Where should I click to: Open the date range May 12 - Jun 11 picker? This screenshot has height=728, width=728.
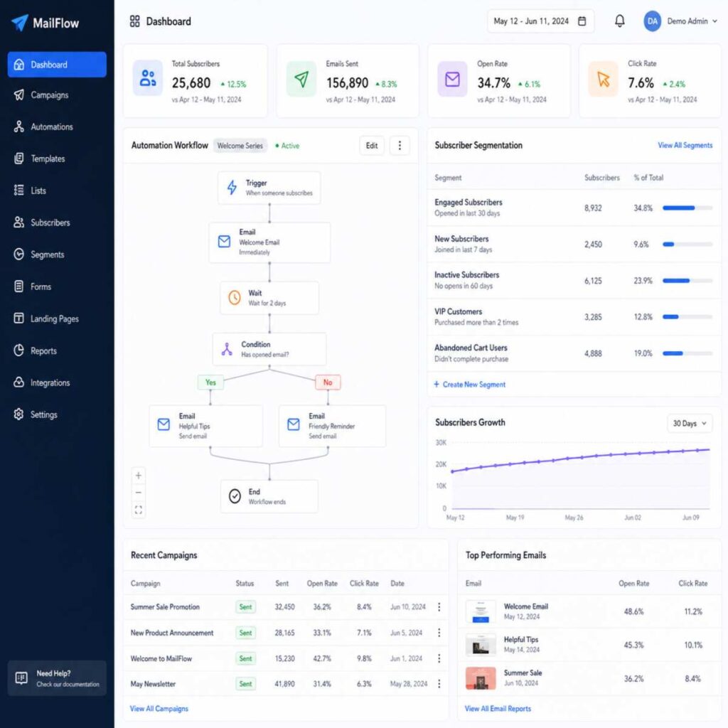pos(540,21)
